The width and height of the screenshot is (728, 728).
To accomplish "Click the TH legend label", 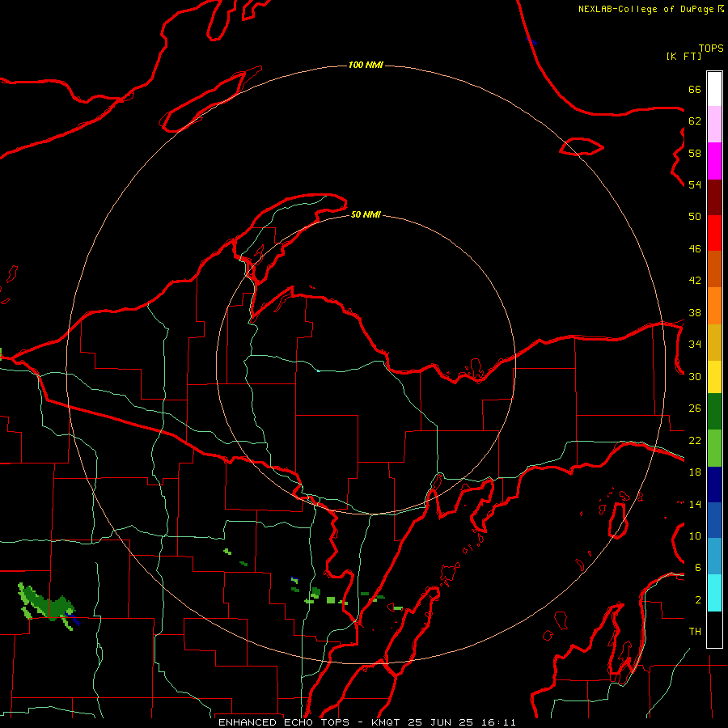I will coord(695,632).
